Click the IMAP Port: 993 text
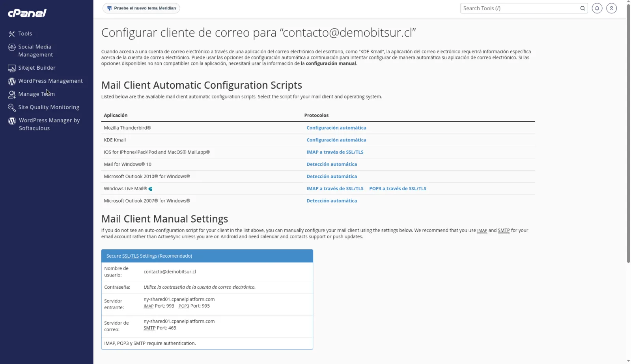The image size is (631, 364). pyautogui.click(x=159, y=306)
